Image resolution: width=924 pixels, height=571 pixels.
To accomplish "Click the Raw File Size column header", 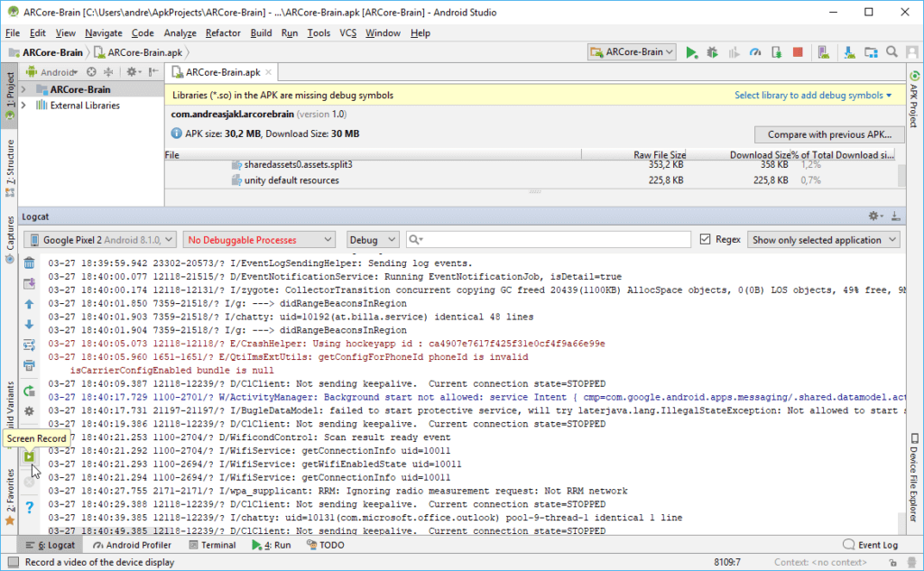I will [634, 155].
